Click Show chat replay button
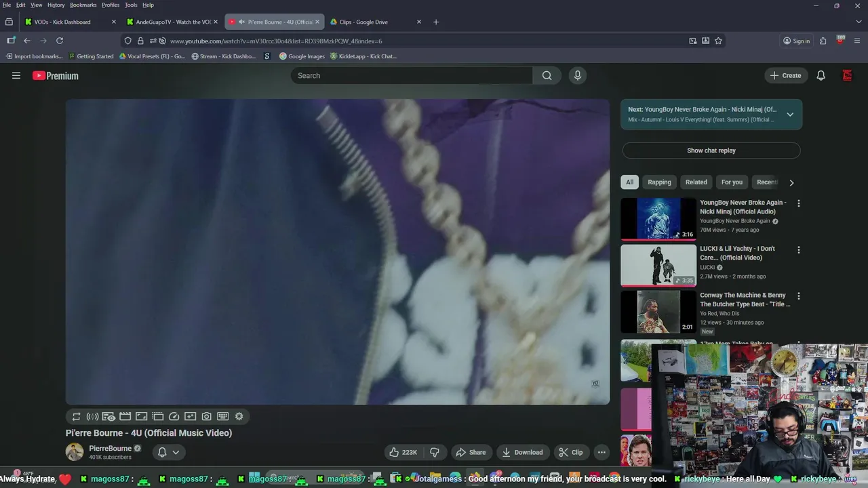 [711, 150]
